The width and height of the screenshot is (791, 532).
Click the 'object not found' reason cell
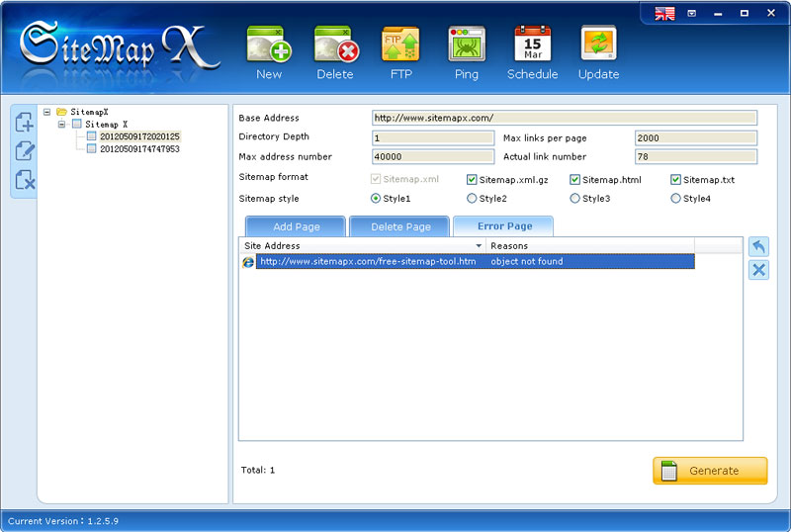527,261
